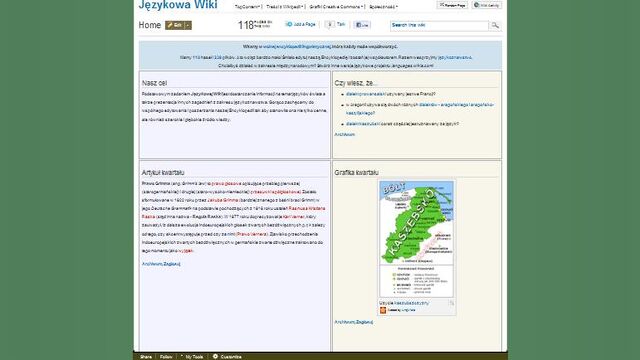Click the Customize gear icon
This screenshot has height=360, width=640.
tap(215, 356)
